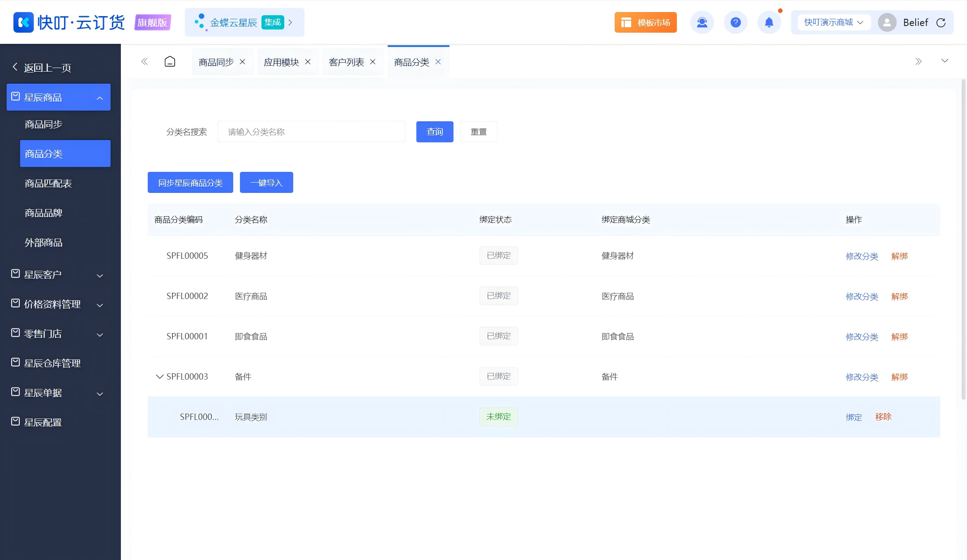Collapse the SPFL00003 category row
The width and height of the screenshot is (967, 560).
tap(159, 376)
